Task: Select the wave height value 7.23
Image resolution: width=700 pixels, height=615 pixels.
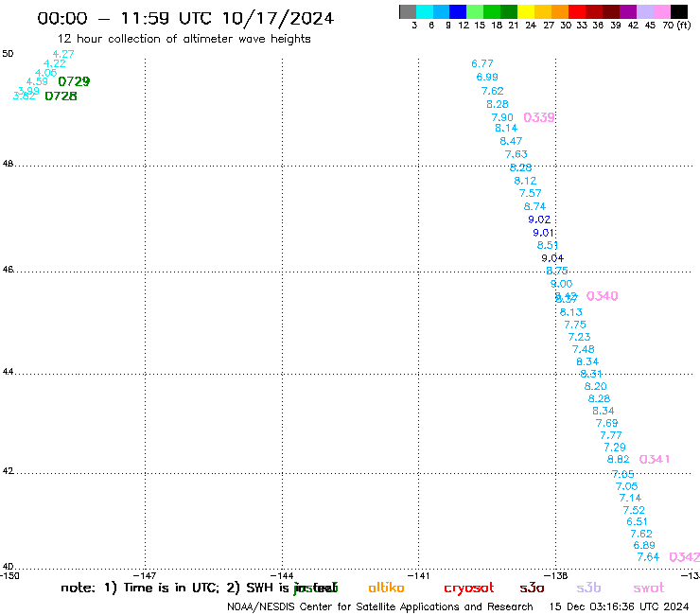Action: tap(579, 337)
